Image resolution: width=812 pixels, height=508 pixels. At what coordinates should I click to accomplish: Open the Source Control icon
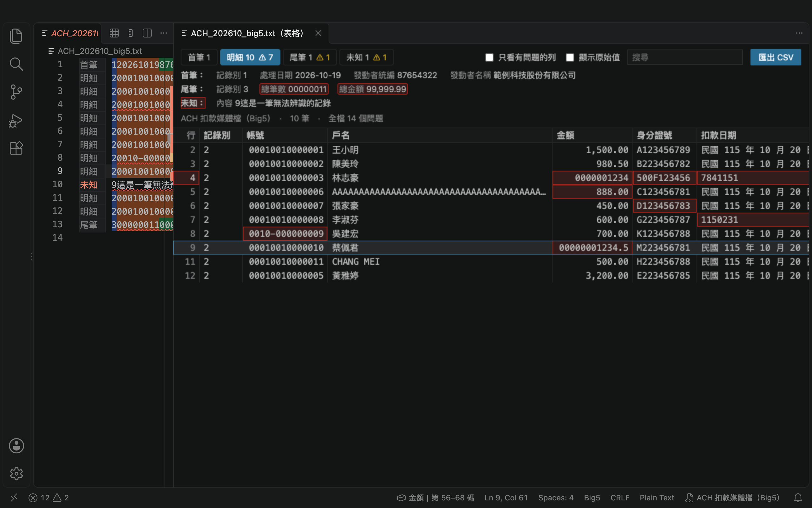click(16, 92)
